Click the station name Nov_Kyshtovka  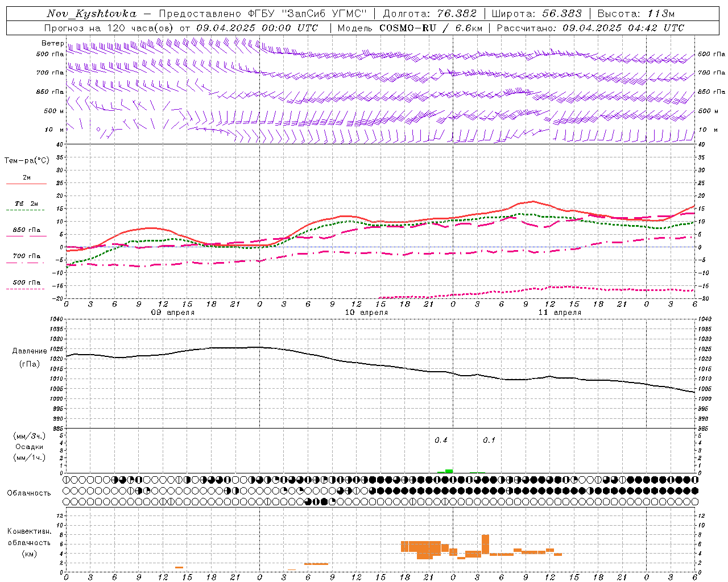(x=92, y=14)
